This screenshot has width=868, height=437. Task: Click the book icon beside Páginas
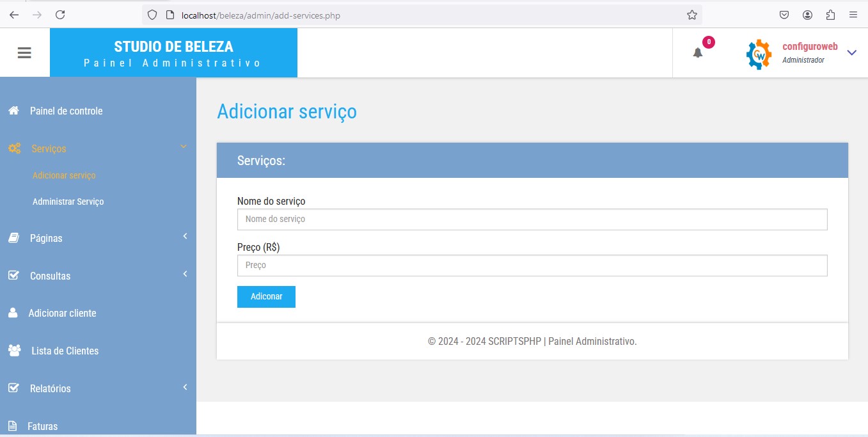(13, 238)
